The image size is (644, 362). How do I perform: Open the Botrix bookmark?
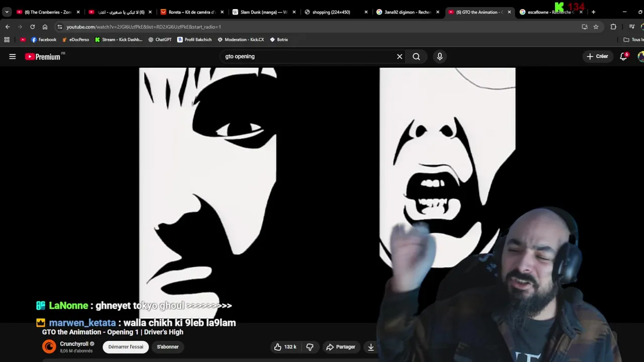coord(279,40)
